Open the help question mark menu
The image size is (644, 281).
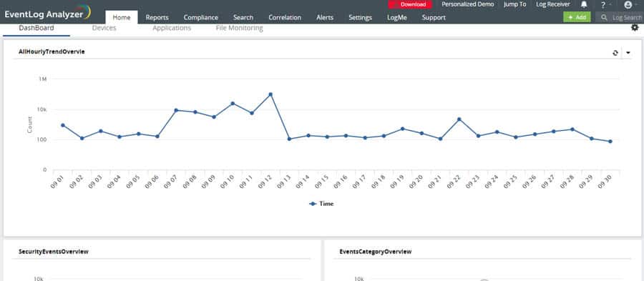pos(603,5)
